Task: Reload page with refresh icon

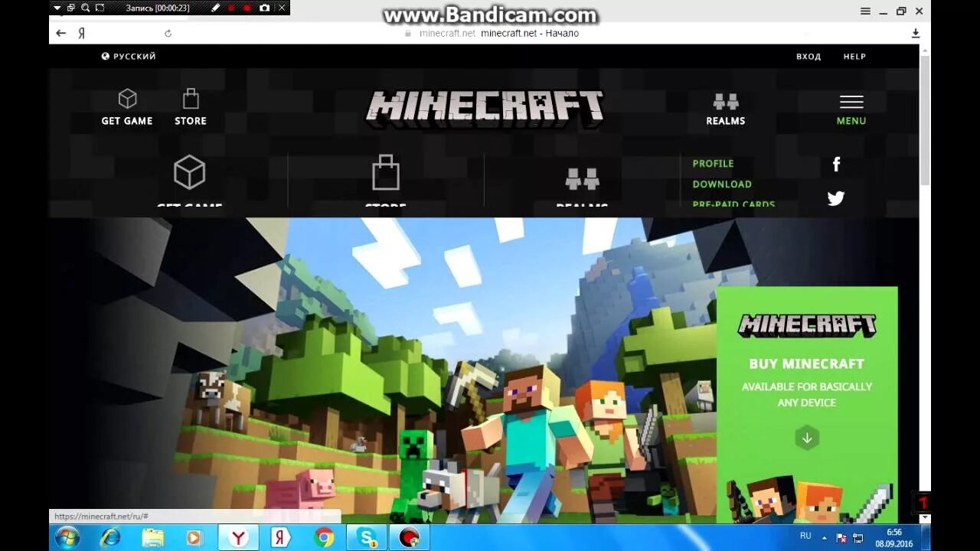Action: (168, 34)
